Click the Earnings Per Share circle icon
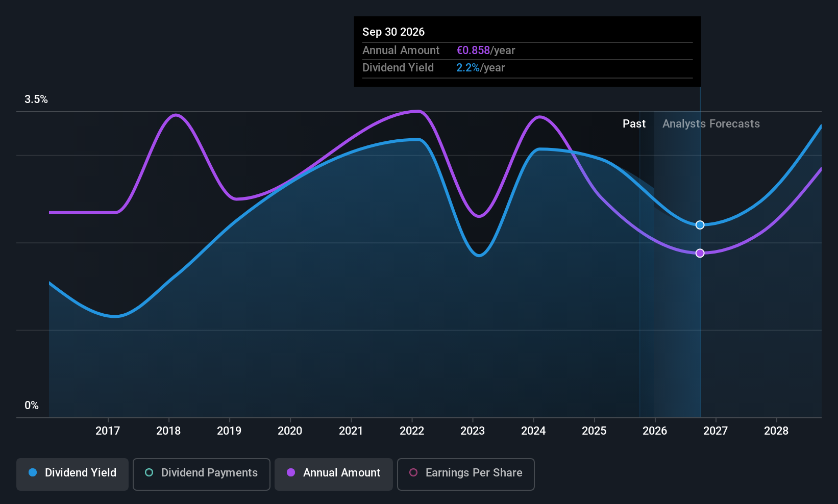The width and height of the screenshot is (838, 504). tap(413, 472)
